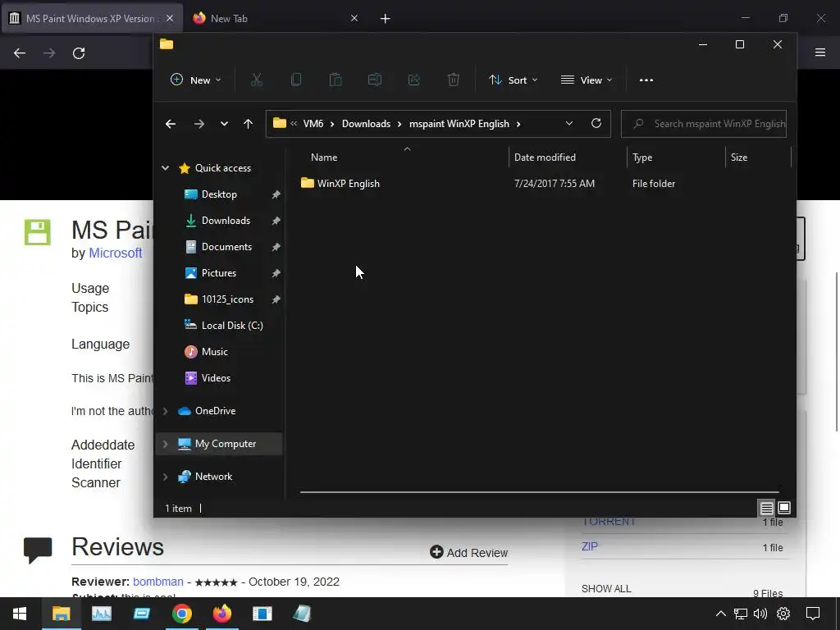Sort by the Name column header
Screen dimensions: 840x630
coord(323,157)
